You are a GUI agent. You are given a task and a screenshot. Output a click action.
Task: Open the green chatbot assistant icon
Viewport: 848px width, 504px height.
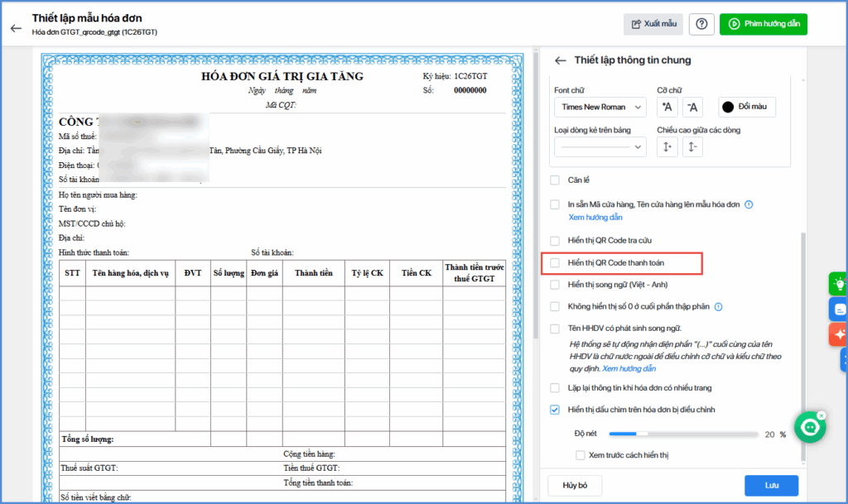click(809, 427)
